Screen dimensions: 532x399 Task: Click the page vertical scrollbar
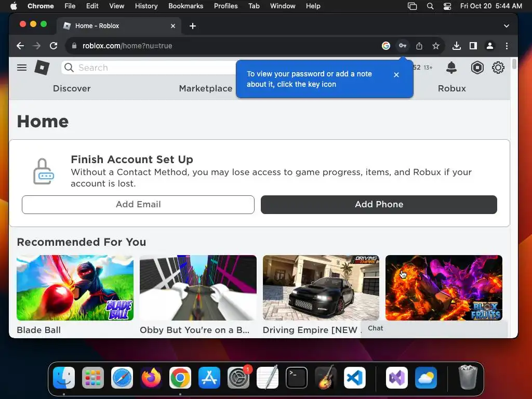[514, 63]
